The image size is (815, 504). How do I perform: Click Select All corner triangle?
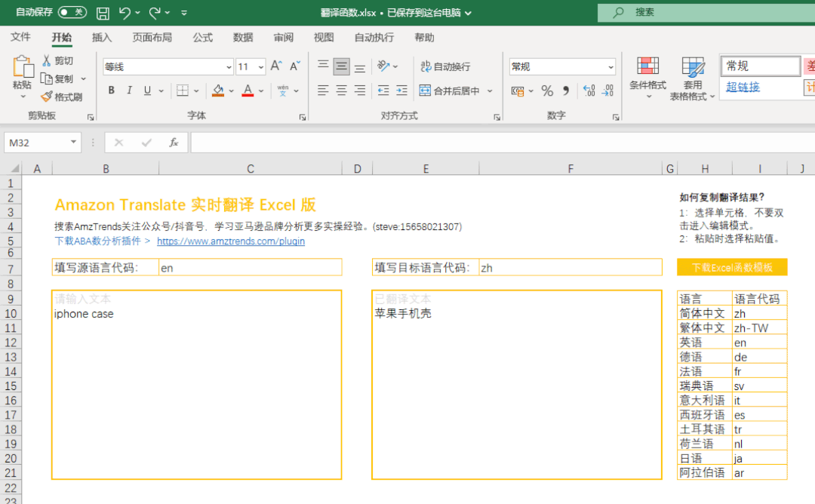15,168
